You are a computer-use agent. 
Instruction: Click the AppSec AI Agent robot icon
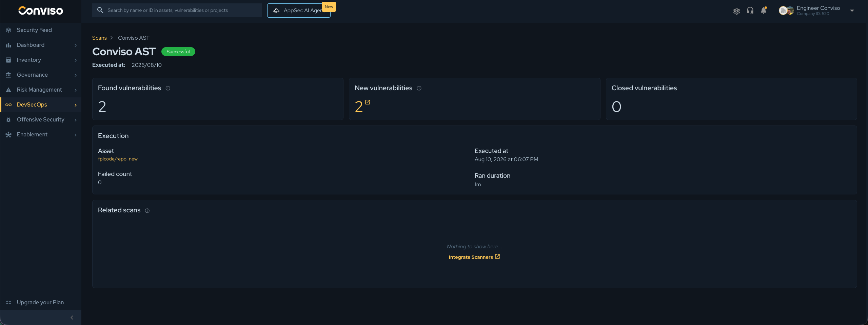tap(276, 11)
